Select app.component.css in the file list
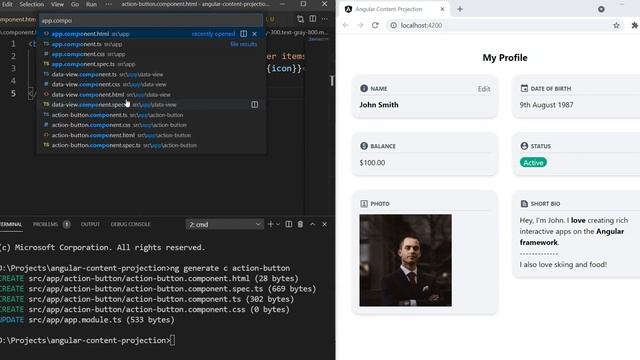Image resolution: width=640 pixels, height=360 pixels. point(151,54)
